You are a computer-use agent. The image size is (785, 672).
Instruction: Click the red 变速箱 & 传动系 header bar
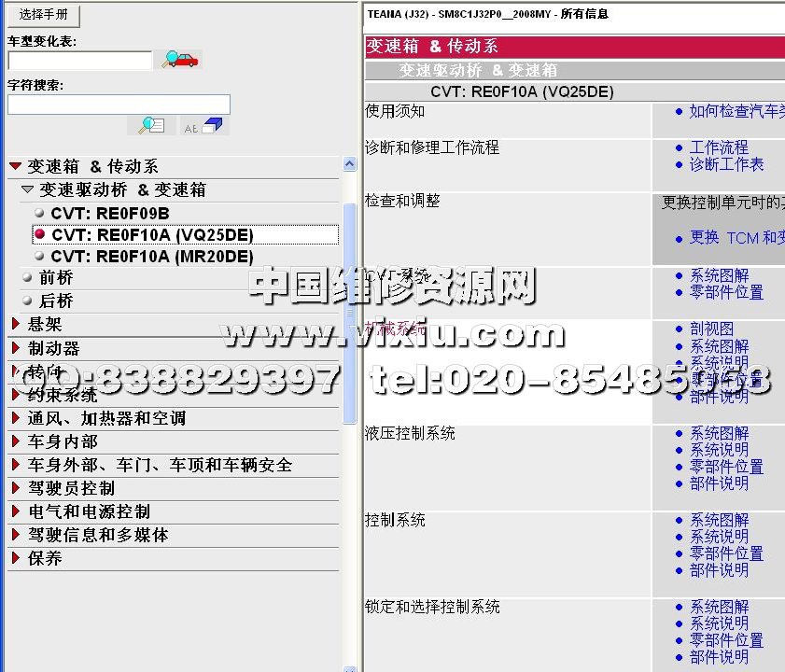click(575, 47)
